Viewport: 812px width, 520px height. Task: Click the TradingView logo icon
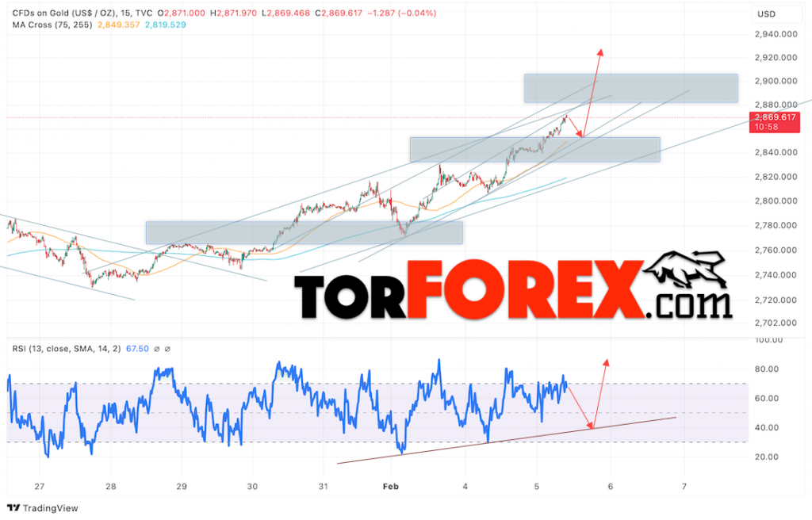11,507
